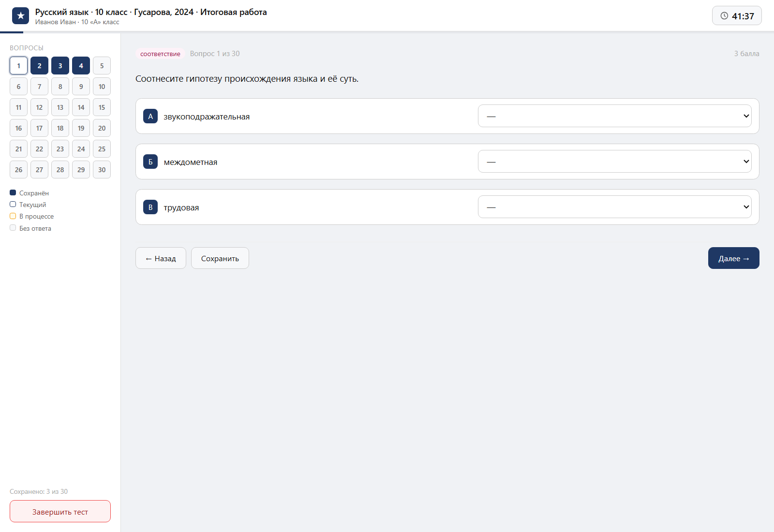Screen dimensions: 774x532
Task: Jump to question 5
Action: click(x=102, y=66)
